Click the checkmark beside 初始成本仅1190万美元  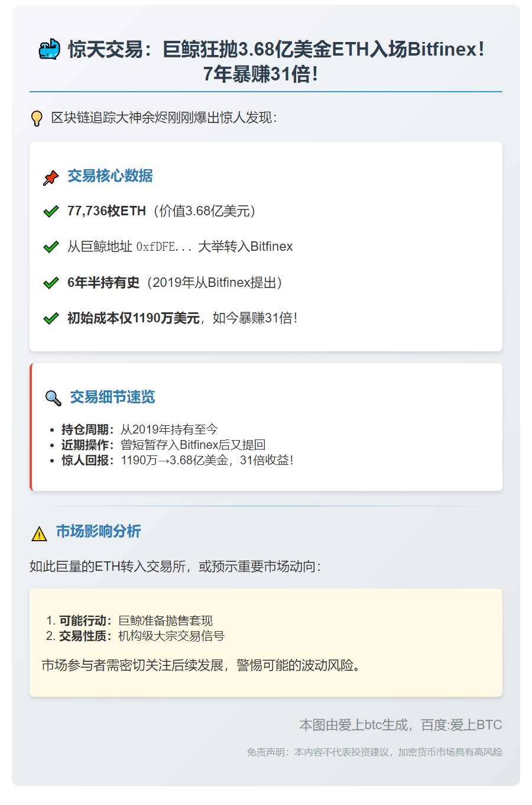51,318
